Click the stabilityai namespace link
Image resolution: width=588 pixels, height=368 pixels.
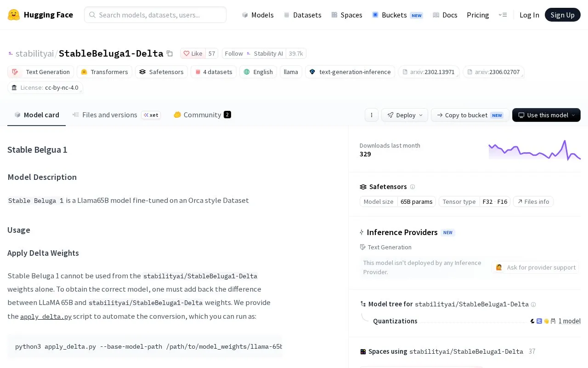[34, 53]
